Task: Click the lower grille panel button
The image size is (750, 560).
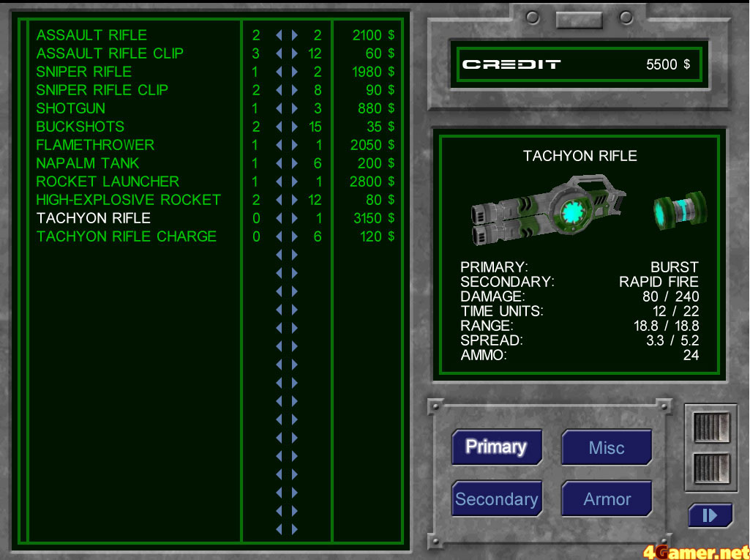Action: coord(711,468)
